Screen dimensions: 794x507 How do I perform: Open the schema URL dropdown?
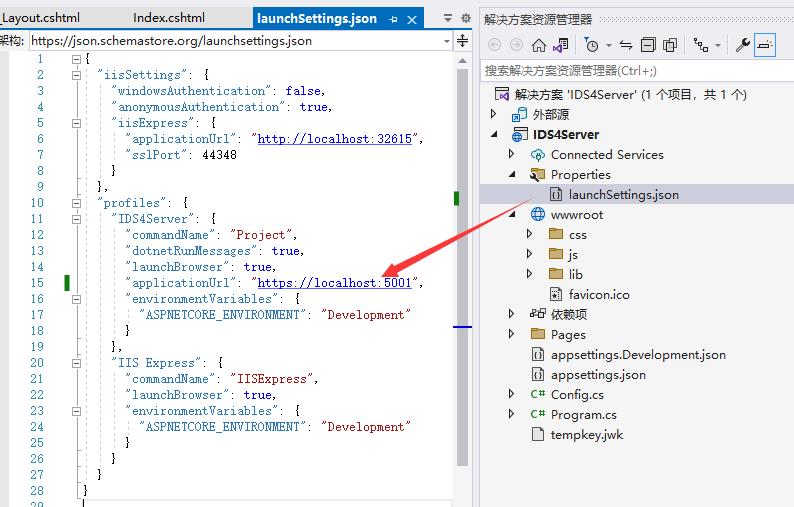[x=446, y=41]
